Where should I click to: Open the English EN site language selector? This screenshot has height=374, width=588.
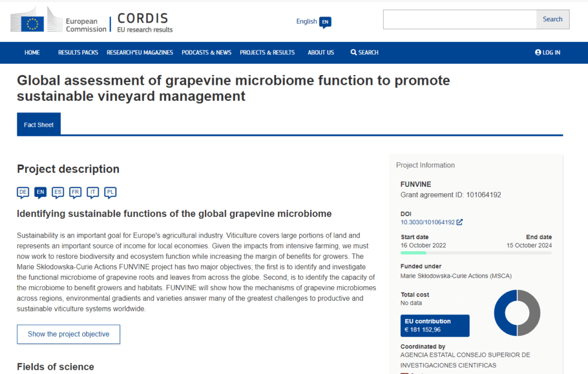tap(314, 22)
